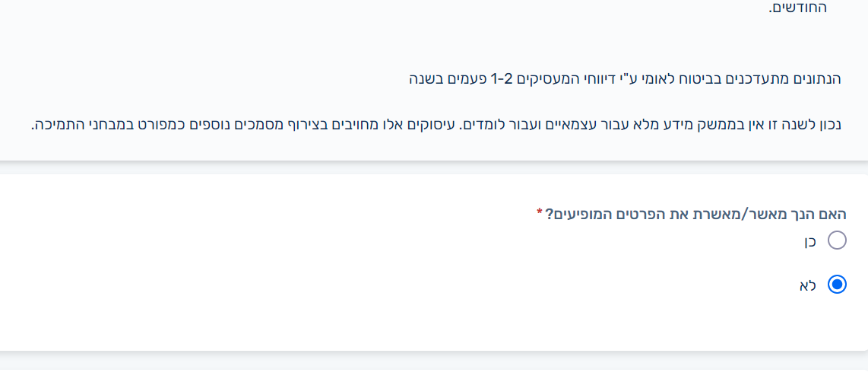The height and width of the screenshot is (382, 868).
Task: Click the red required asterisk
Action: 540,212
